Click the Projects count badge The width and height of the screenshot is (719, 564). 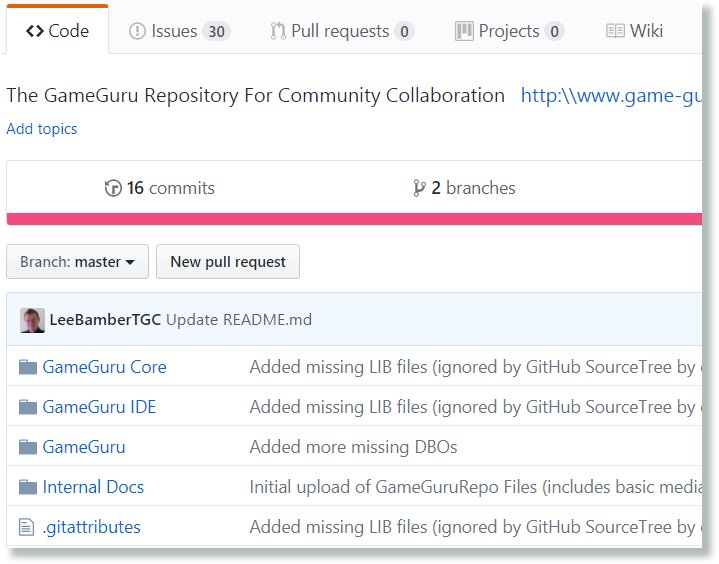[x=554, y=32]
